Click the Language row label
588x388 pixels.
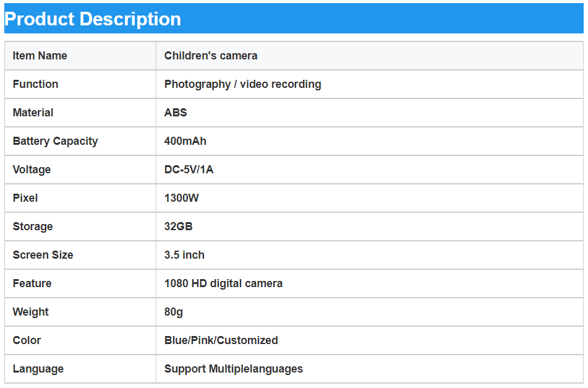point(38,369)
